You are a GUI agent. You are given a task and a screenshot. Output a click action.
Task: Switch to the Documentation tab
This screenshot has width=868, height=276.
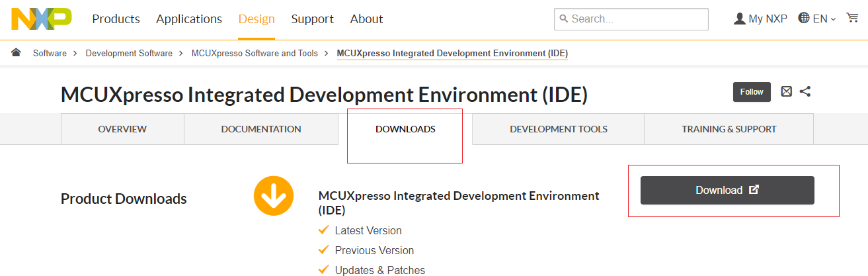261,129
